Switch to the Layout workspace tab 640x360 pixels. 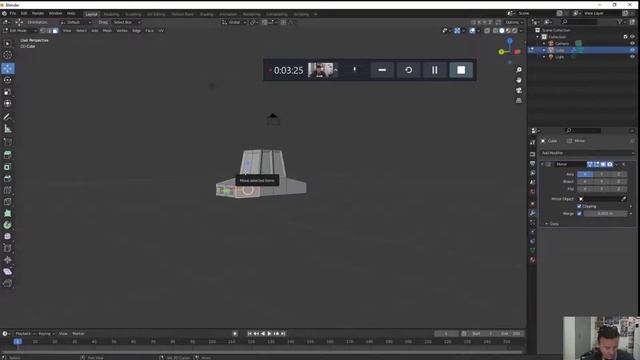91,14
